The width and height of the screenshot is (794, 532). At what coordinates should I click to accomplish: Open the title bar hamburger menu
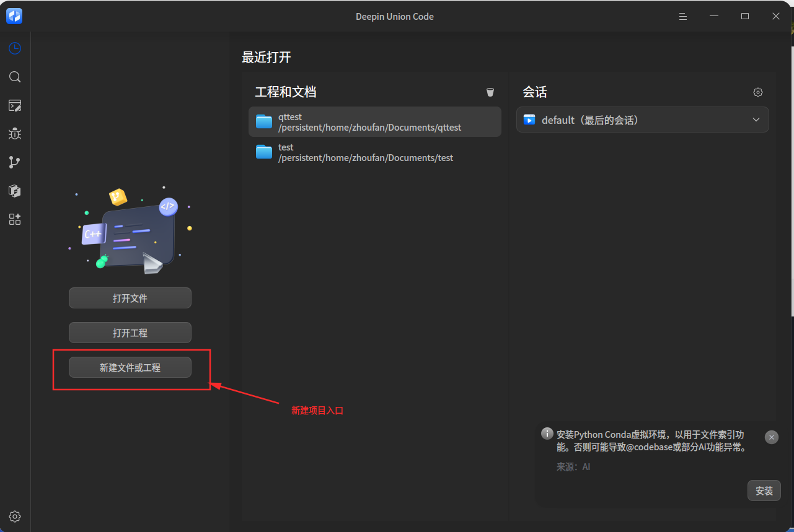coord(683,17)
